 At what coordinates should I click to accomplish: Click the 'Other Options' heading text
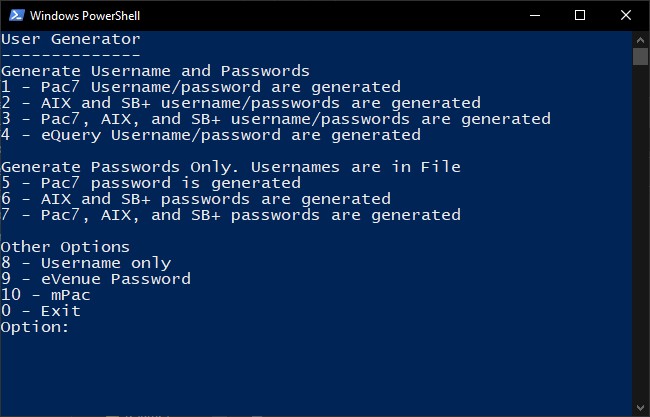[x=65, y=247]
